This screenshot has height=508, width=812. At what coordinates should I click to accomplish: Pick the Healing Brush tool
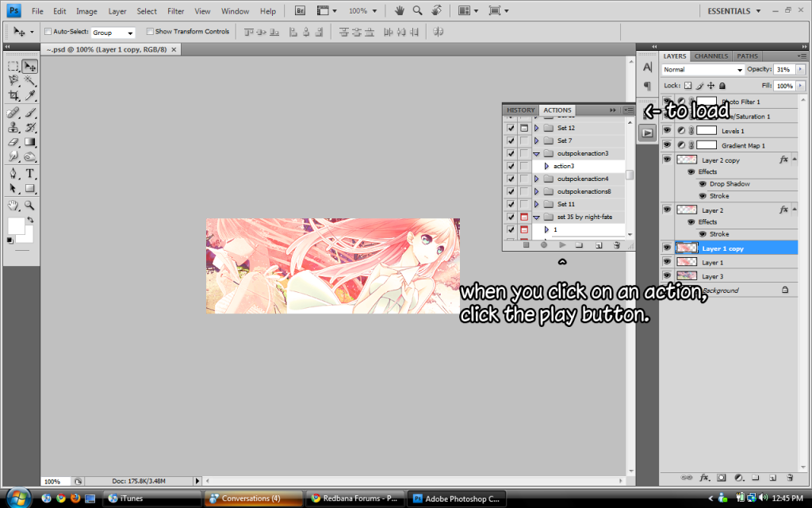tap(13, 113)
